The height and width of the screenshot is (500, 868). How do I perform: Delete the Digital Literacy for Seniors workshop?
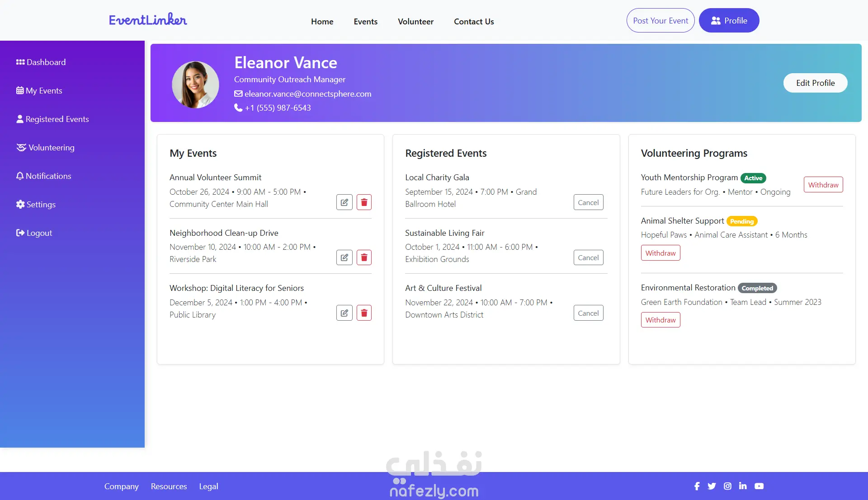pyautogui.click(x=364, y=313)
